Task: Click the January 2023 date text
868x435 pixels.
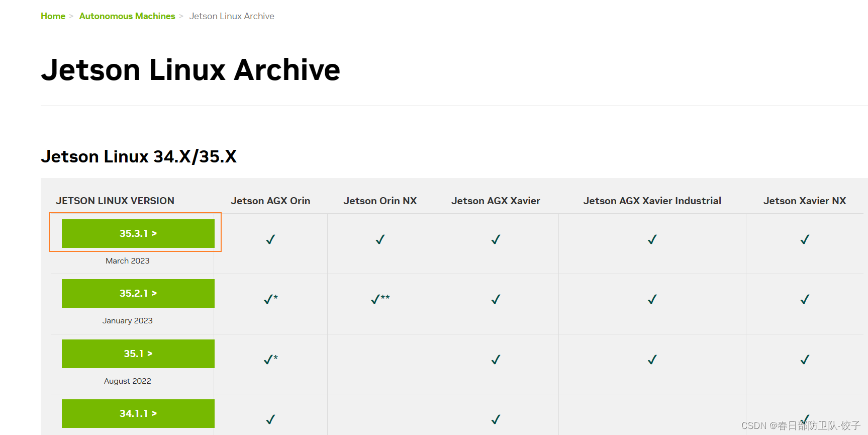Action: point(128,320)
